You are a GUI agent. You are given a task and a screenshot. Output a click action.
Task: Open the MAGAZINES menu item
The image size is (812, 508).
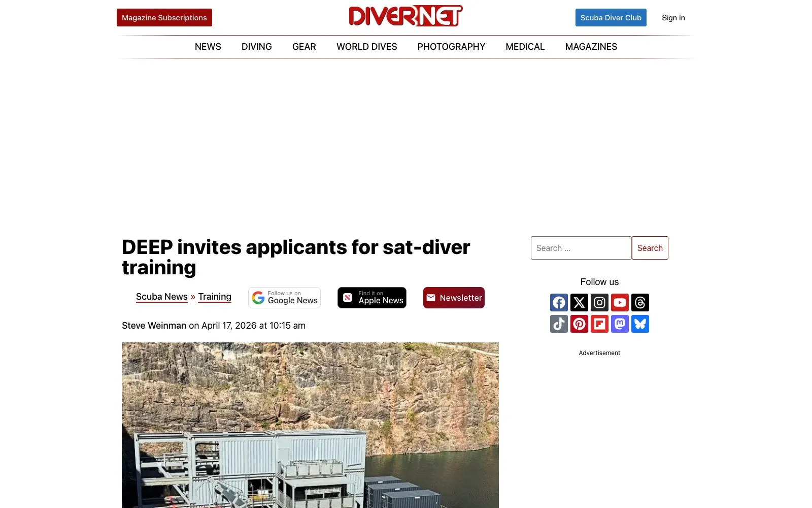pos(591,47)
